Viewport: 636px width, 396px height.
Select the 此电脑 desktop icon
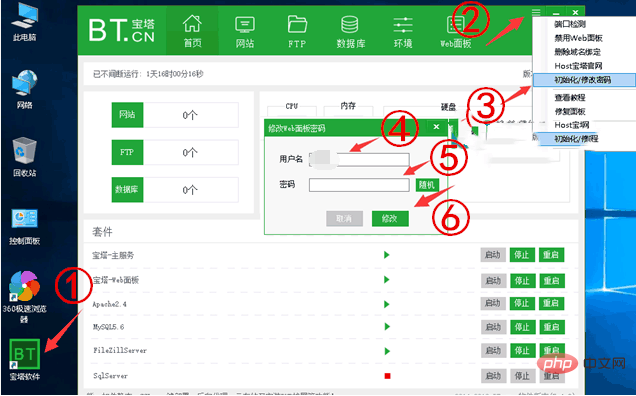coord(25,22)
